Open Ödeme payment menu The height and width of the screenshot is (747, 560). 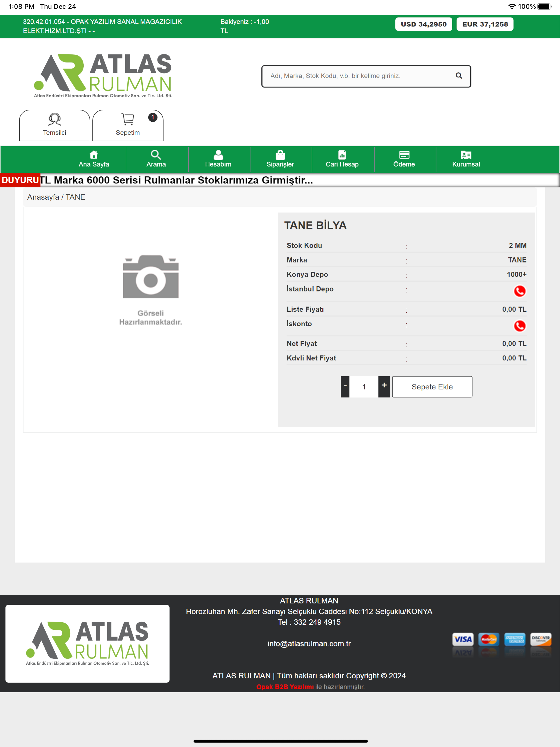pyautogui.click(x=404, y=159)
